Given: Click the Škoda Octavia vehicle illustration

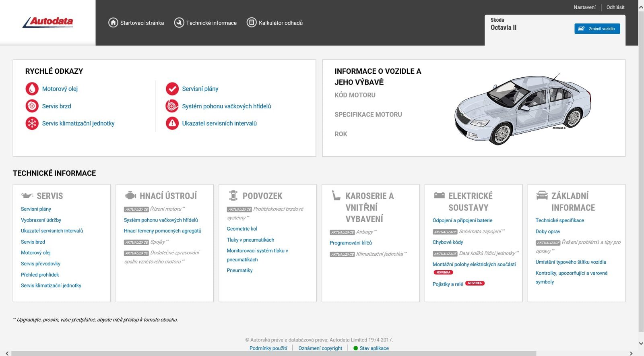Looking at the screenshot, I should (522, 109).
